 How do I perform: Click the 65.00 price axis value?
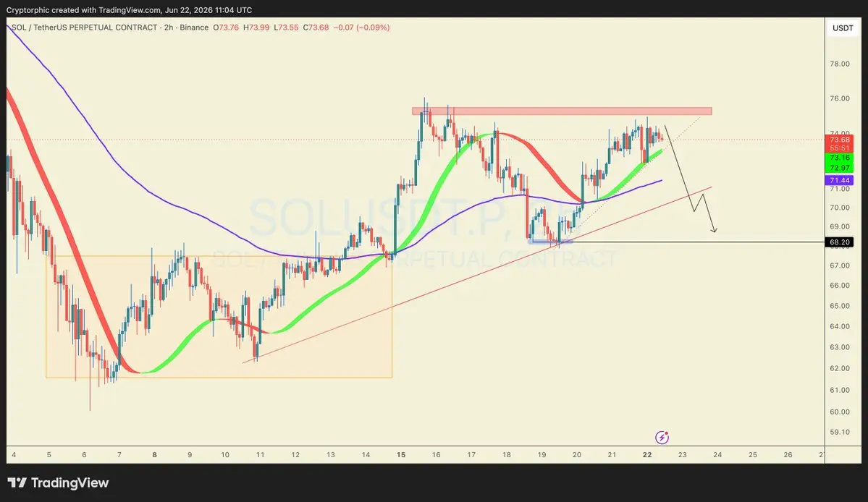839,306
